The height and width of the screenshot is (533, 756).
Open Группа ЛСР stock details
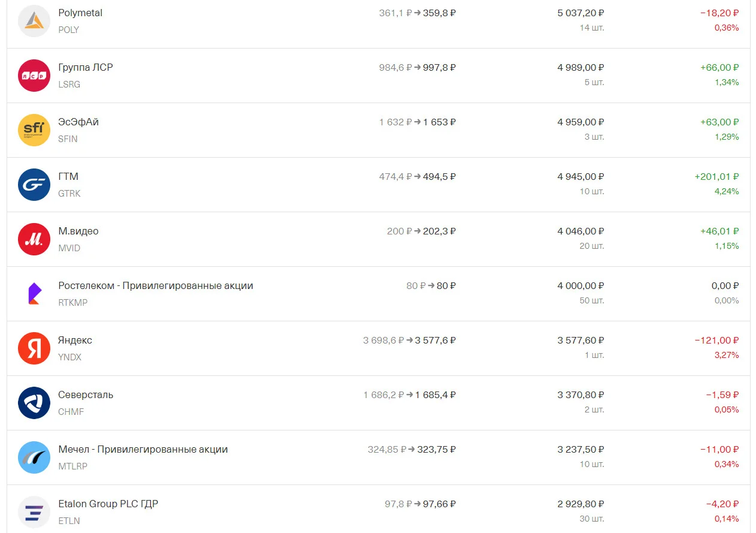click(86, 68)
